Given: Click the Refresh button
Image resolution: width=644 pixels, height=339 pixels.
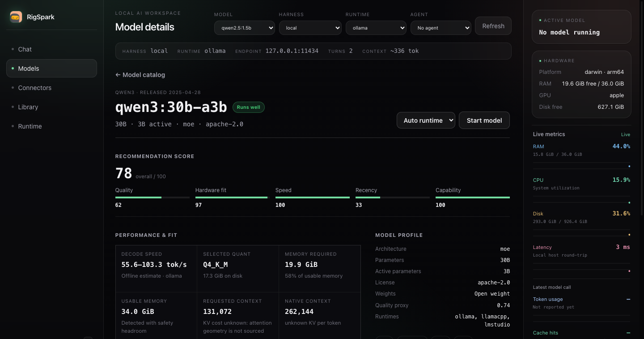Looking at the screenshot, I should pyautogui.click(x=493, y=26).
